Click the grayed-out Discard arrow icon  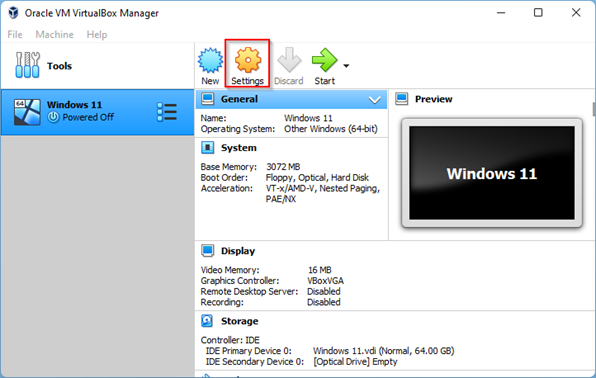coord(289,60)
